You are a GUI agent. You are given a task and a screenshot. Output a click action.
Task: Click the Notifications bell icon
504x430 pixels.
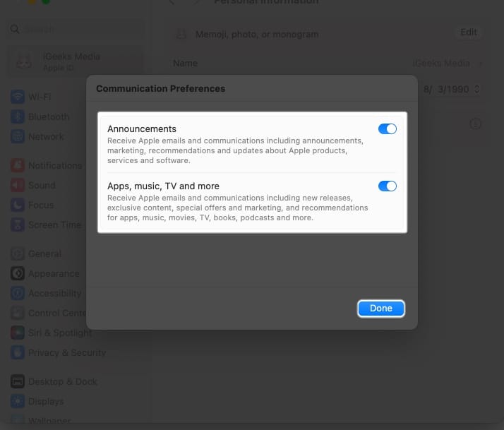tap(18, 165)
